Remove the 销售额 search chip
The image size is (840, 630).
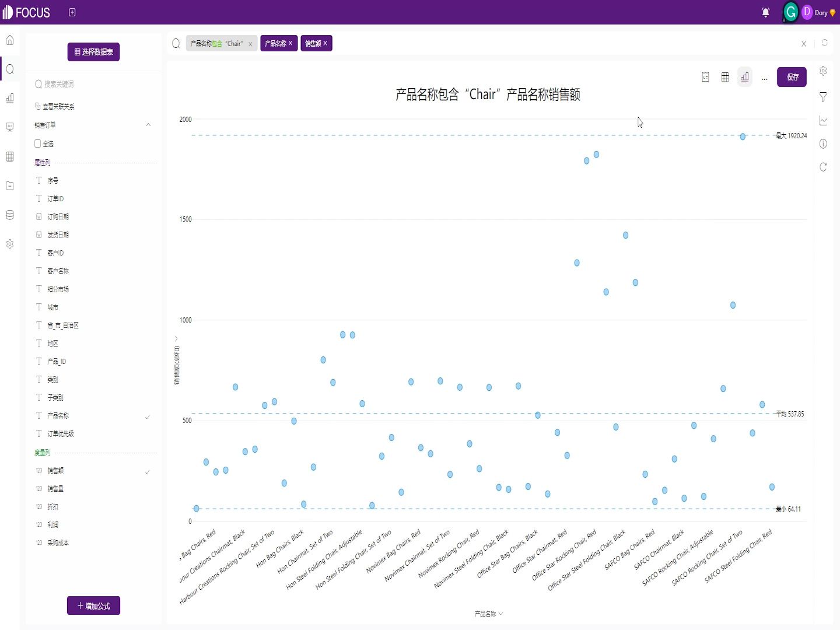click(x=325, y=43)
